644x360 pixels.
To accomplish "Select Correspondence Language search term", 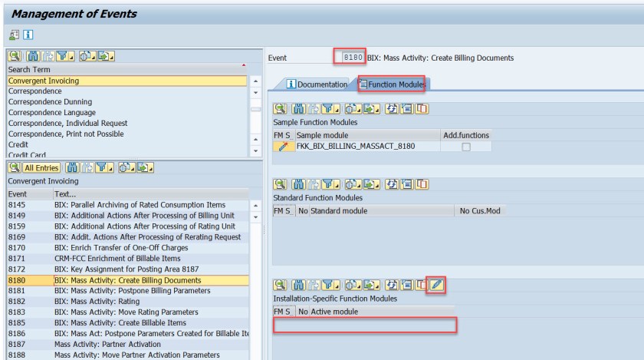I will (127, 112).
